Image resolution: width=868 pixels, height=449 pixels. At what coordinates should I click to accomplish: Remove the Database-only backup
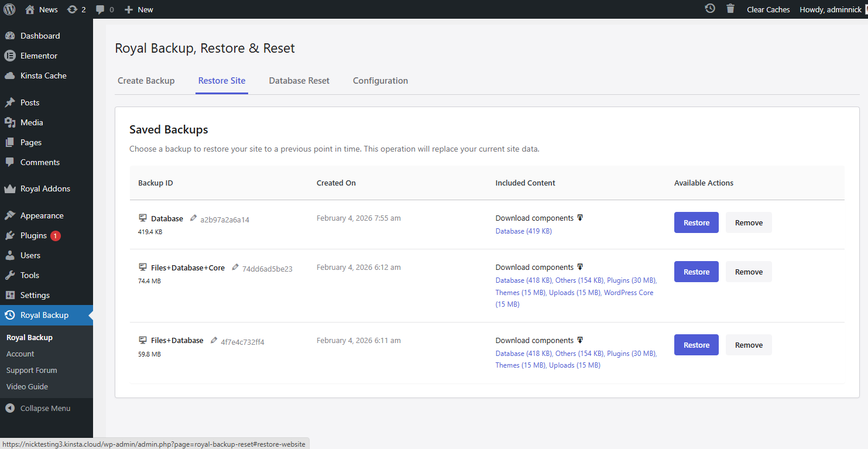click(x=749, y=222)
